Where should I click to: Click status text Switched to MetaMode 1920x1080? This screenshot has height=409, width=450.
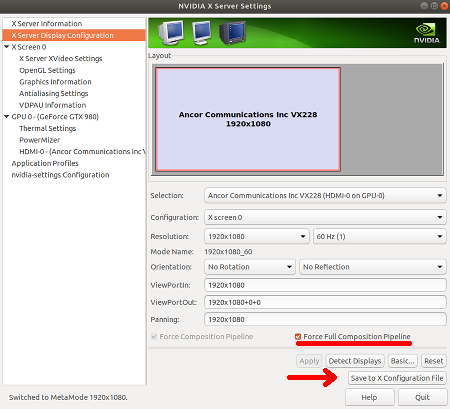[x=68, y=397]
